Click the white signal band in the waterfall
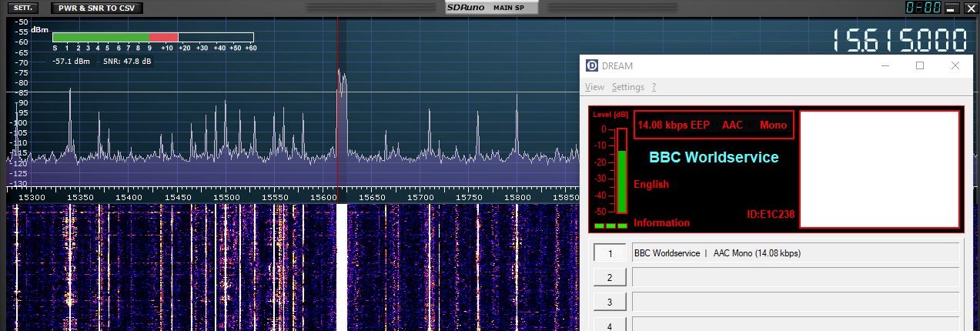 (342, 268)
